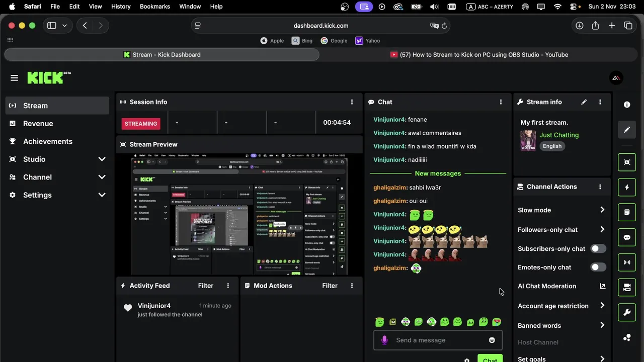Click the Mod Actions Filter button
Screen dimensions: 644x362
pos(330,286)
